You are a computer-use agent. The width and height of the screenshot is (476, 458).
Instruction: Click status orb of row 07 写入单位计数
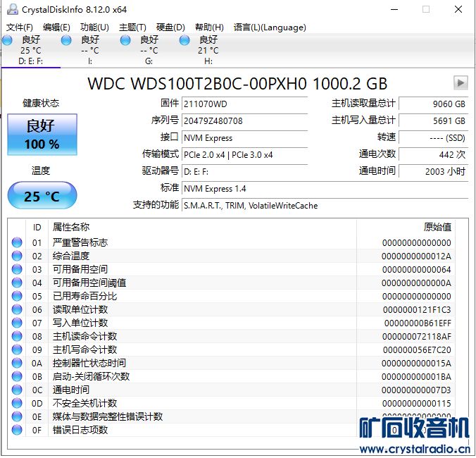17,323
